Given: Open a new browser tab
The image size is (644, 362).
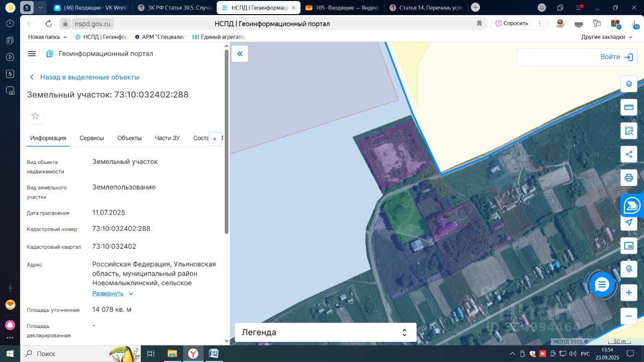Looking at the screenshot, I should [x=475, y=7].
